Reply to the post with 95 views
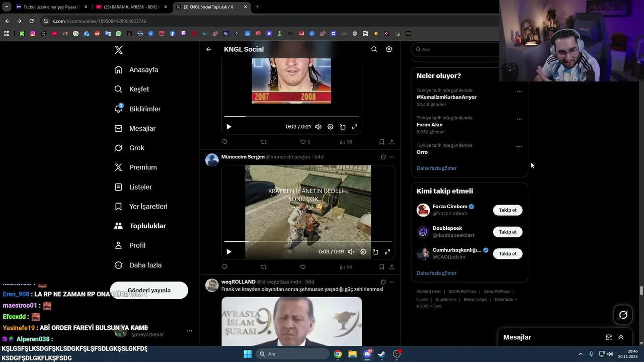644x362 pixels. [x=224, y=142]
